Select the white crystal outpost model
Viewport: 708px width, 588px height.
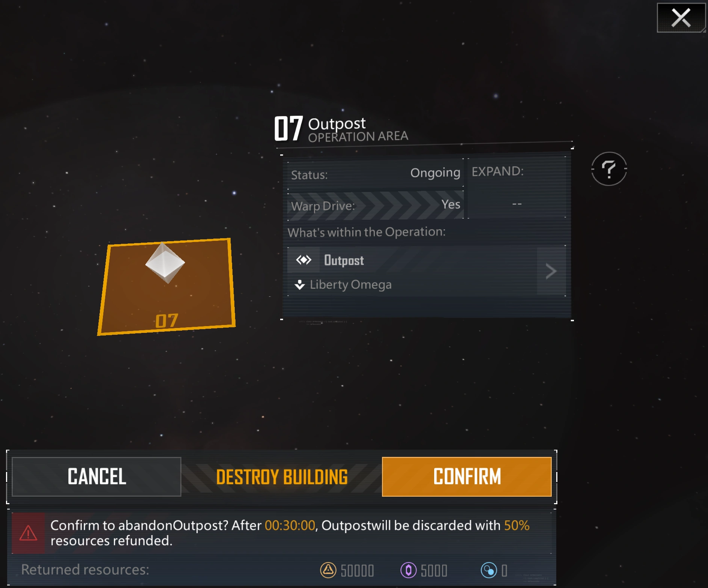[x=165, y=263]
